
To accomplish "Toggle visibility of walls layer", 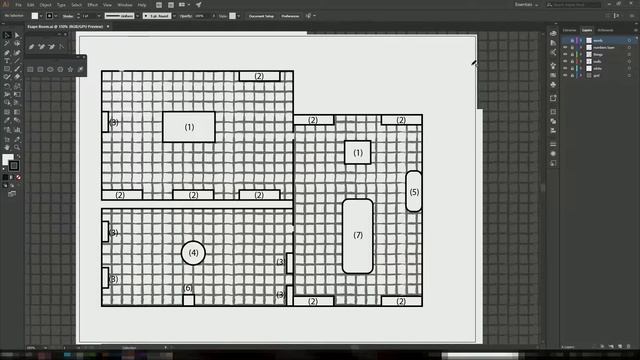I will 565,61.
